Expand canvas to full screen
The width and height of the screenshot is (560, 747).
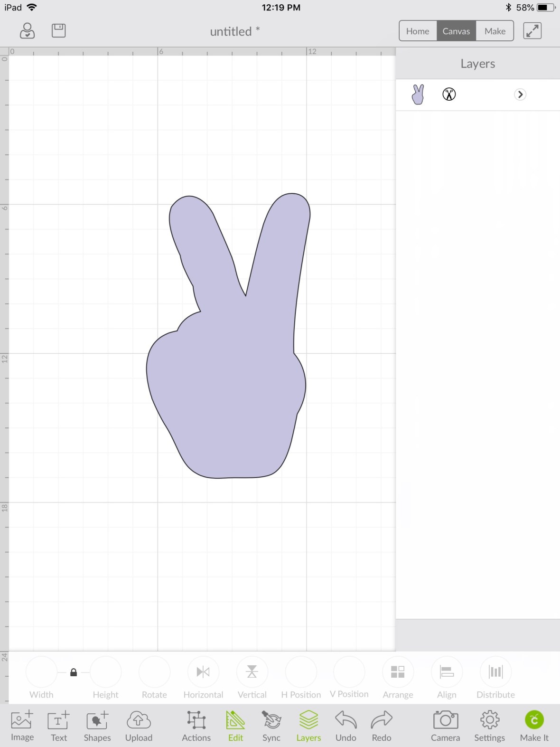coord(532,31)
